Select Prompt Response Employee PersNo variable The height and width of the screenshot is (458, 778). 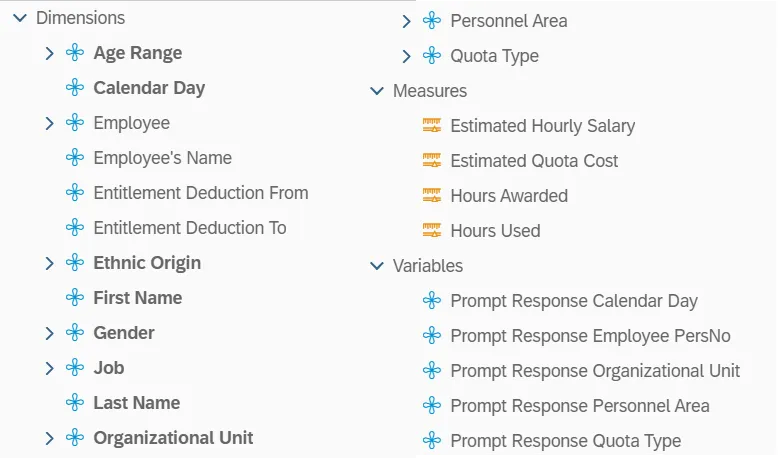click(574, 336)
